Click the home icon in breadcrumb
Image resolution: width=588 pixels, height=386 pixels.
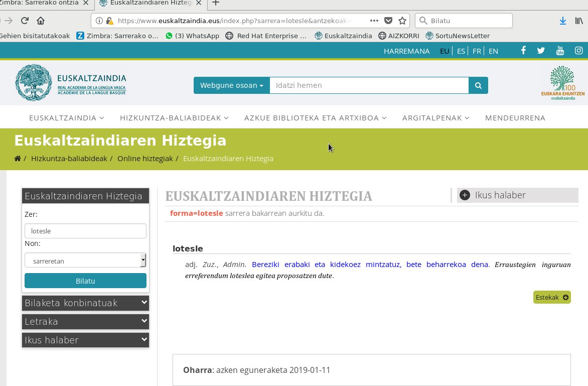point(18,159)
